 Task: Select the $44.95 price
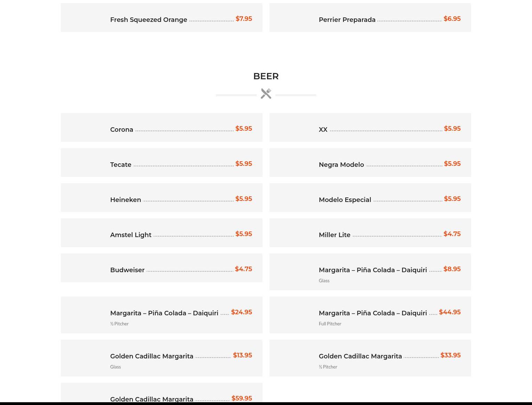coord(450,312)
